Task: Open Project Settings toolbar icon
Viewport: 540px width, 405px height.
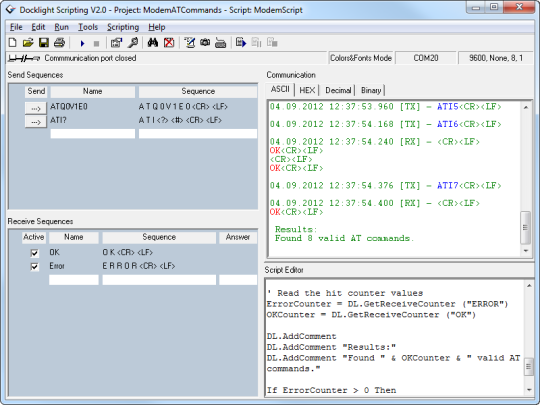Action: coord(116,43)
